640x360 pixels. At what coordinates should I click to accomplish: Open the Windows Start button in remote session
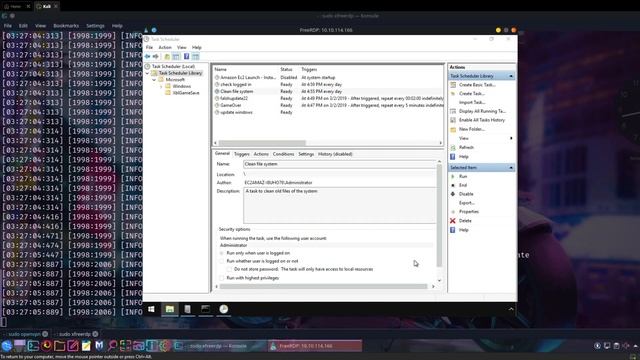(151, 309)
